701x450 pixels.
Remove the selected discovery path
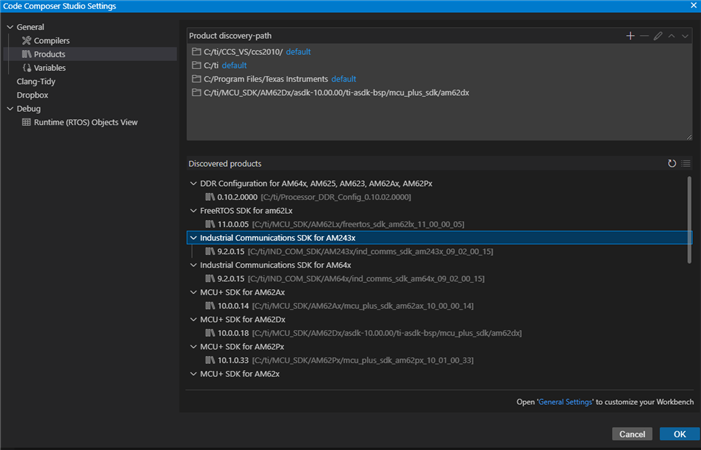click(x=644, y=36)
